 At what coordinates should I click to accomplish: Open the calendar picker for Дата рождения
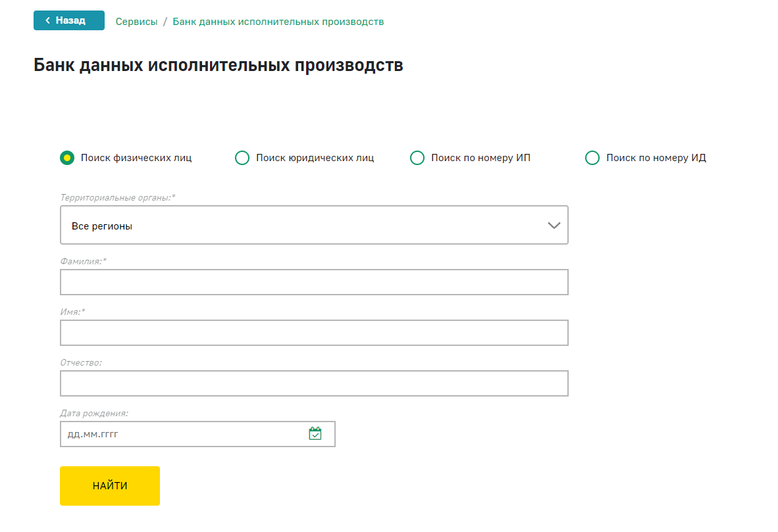point(315,433)
